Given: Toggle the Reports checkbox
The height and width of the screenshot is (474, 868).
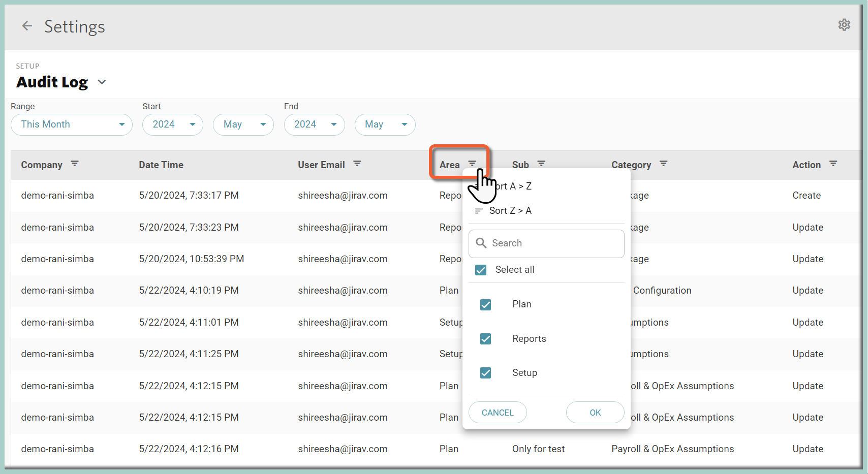Looking at the screenshot, I should tap(486, 339).
